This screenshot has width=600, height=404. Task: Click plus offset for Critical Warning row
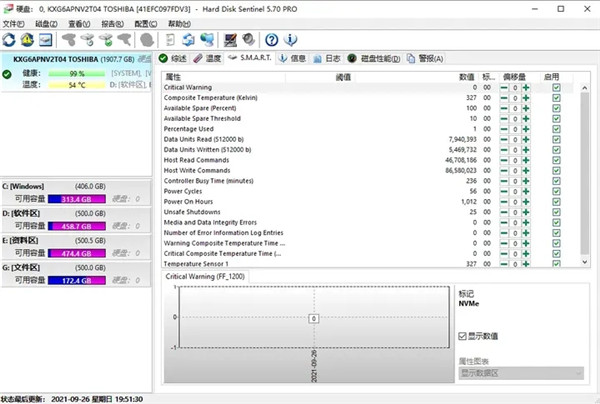point(526,88)
